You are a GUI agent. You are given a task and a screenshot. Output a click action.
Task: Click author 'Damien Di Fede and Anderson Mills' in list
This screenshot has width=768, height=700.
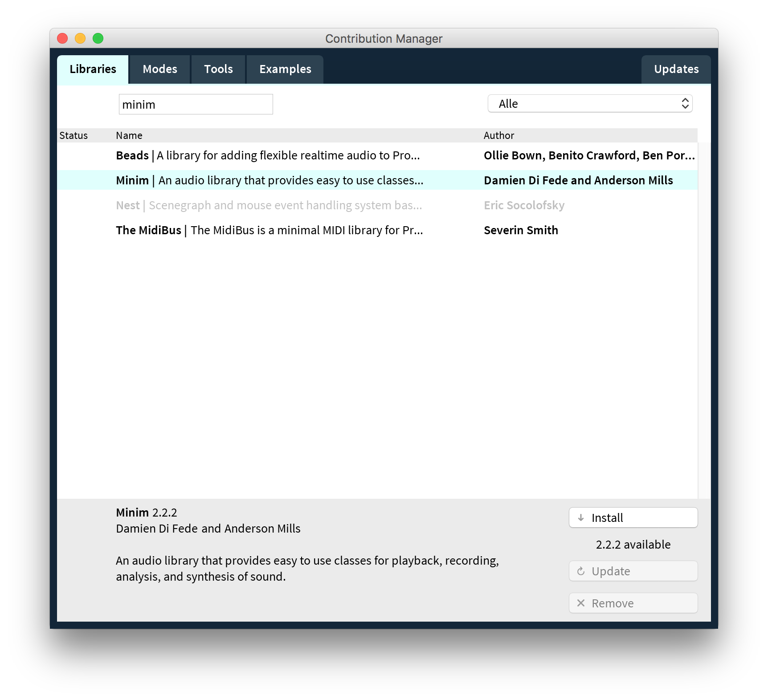pyautogui.click(x=578, y=180)
